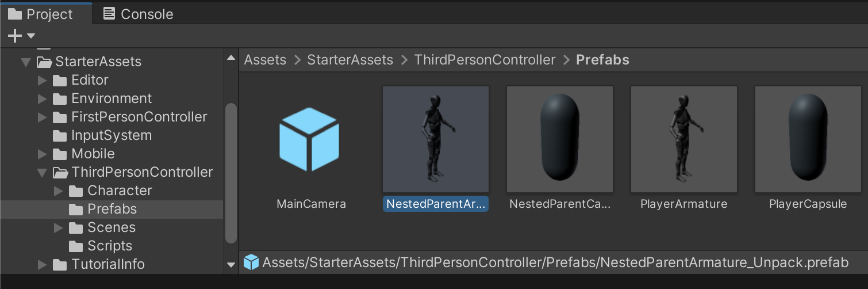Select the PlayerArmature prefab thumbnail

coord(683,139)
